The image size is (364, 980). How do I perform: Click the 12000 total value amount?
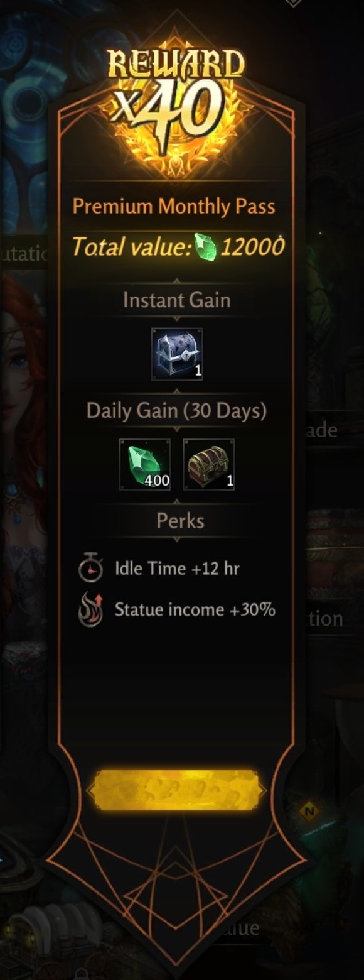click(x=252, y=247)
